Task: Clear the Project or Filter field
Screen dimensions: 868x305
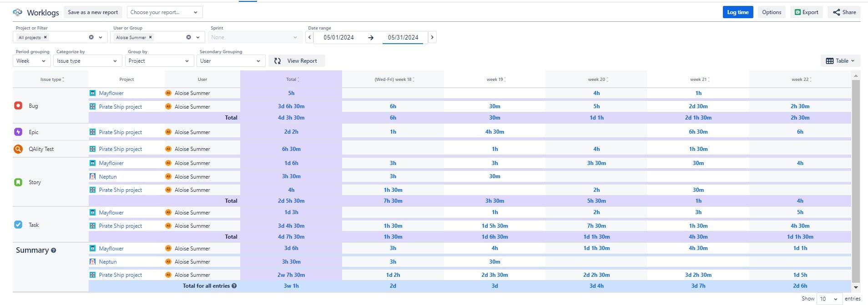Action: (91, 37)
